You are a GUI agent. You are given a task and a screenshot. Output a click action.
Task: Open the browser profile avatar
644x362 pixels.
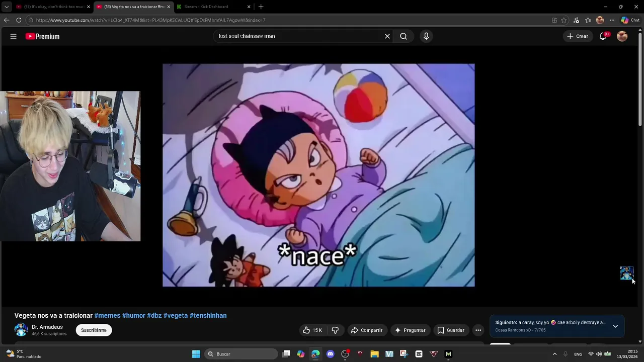pos(600,20)
